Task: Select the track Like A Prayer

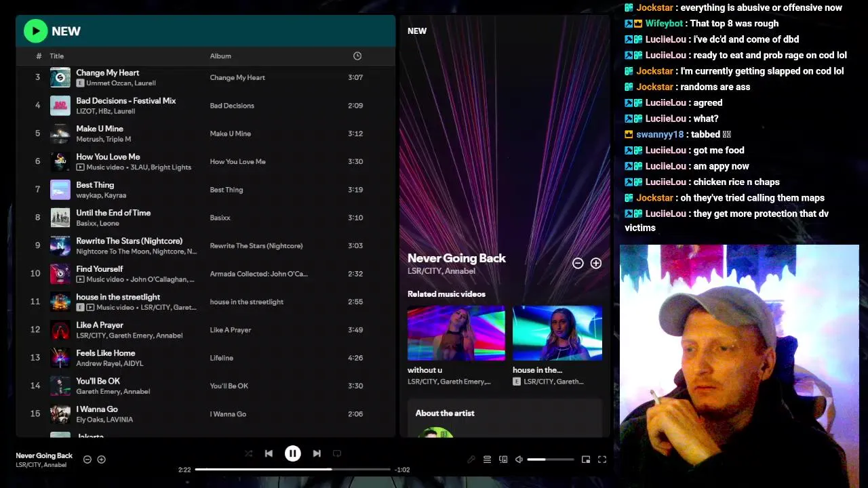Action: (x=100, y=325)
